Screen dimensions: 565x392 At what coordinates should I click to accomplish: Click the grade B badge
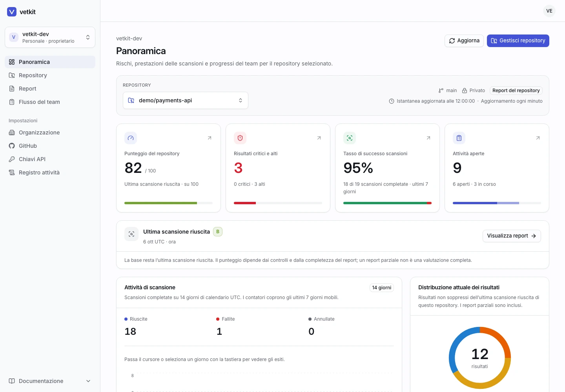218,232
